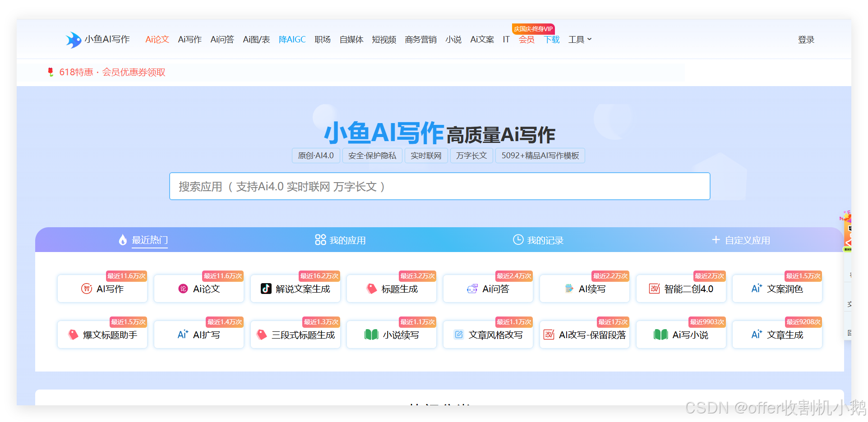Image resolution: width=868 pixels, height=422 pixels.
Task: Expand the 工具 dropdown menu
Action: [580, 40]
